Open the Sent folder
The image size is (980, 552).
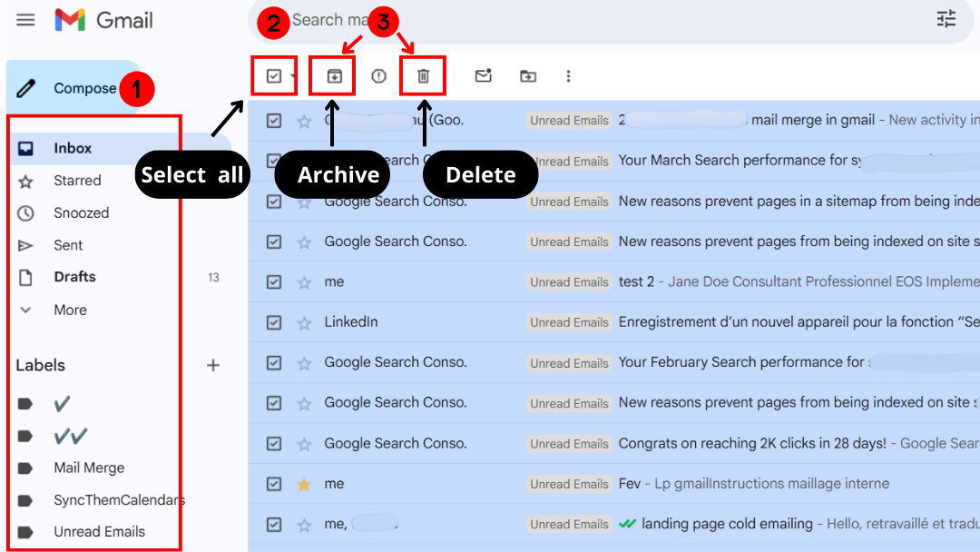pyautogui.click(x=67, y=245)
